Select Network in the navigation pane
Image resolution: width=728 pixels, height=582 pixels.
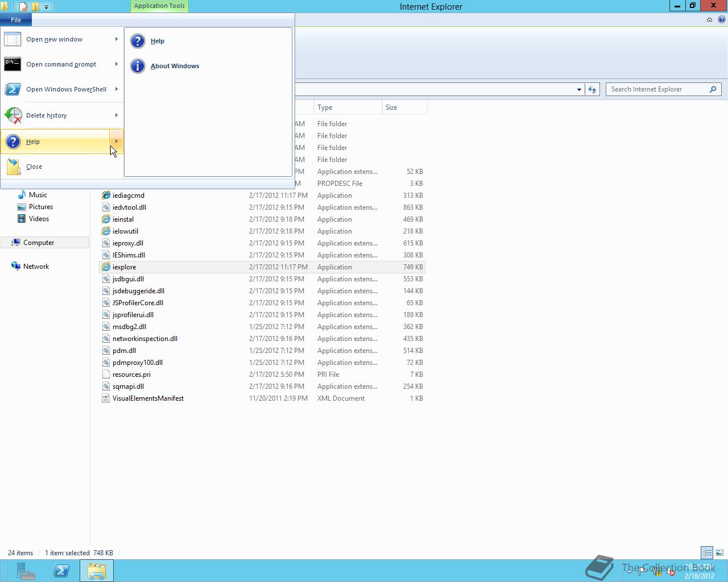(36, 267)
